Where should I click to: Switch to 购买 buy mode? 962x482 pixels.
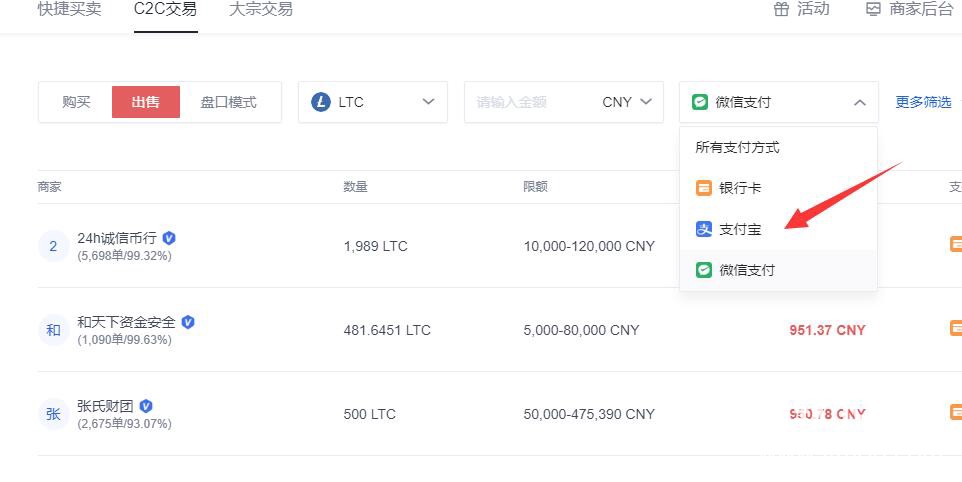[x=76, y=102]
